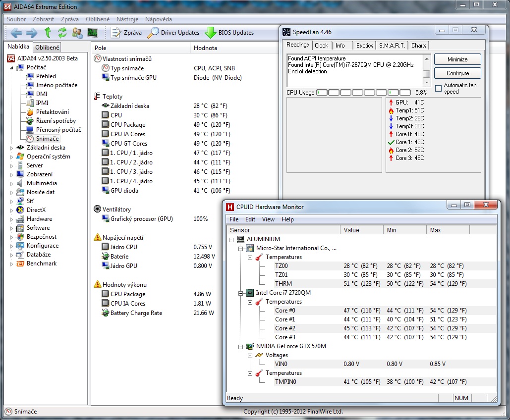510x420 pixels.
Task: Open Driver Updates in AIDA64 toolbar
Action: click(x=173, y=33)
